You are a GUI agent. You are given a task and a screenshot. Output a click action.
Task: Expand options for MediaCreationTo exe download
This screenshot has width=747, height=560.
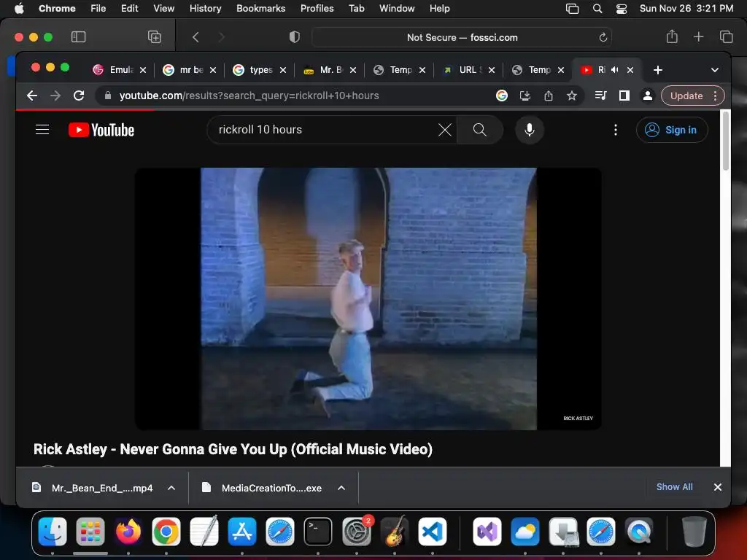click(341, 488)
